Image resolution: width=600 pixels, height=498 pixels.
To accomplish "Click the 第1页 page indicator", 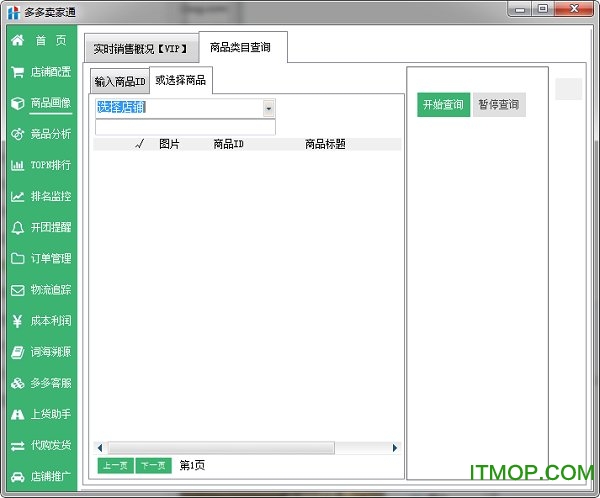I will (192, 465).
